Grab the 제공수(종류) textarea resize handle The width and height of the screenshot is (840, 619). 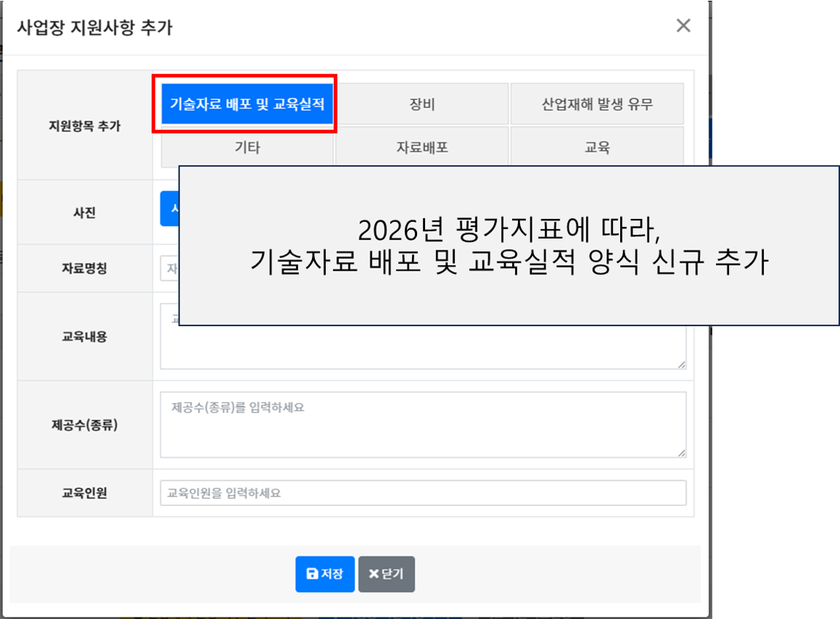pyautogui.click(x=681, y=453)
